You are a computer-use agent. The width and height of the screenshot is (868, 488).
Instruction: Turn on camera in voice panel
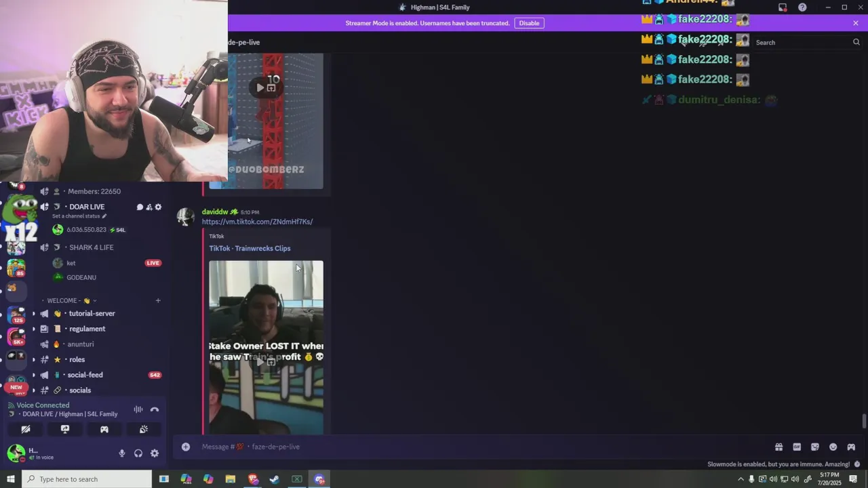pyautogui.click(x=26, y=429)
